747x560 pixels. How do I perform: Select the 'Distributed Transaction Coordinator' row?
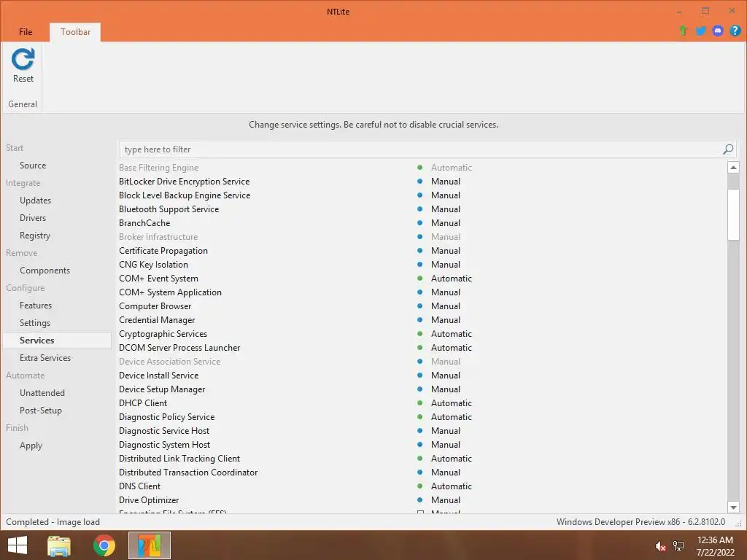[422, 472]
